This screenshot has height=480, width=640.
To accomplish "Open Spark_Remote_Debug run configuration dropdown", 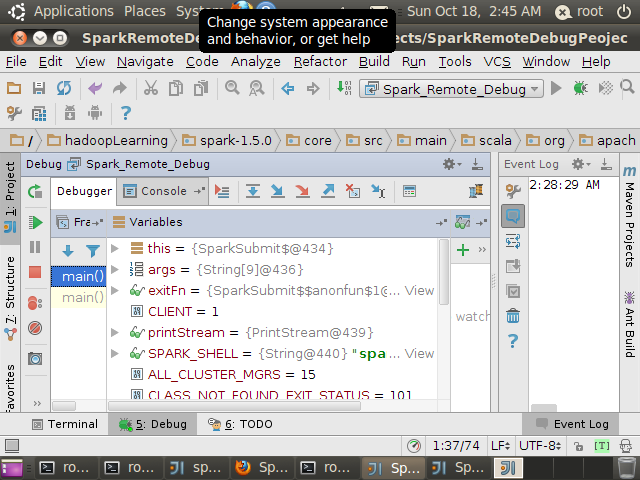I will (451, 89).
